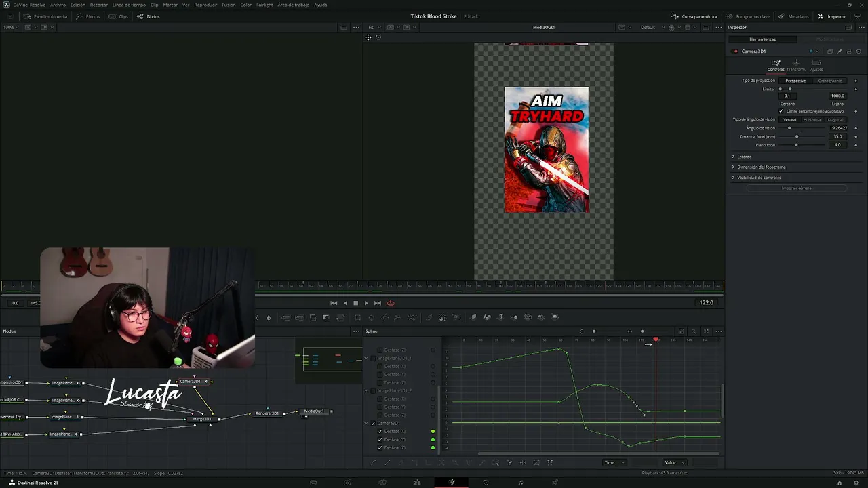
Task: Open Fusion menu
Action: [229, 5]
